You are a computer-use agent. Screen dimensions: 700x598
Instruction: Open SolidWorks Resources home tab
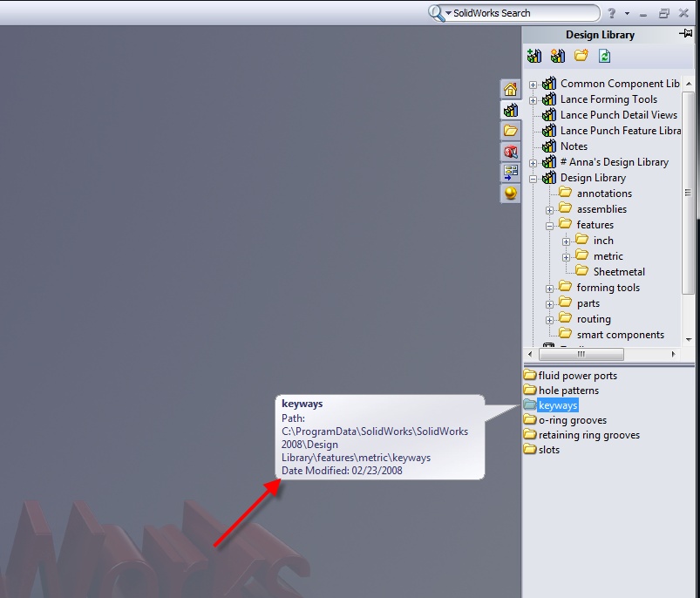(x=511, y=89)
